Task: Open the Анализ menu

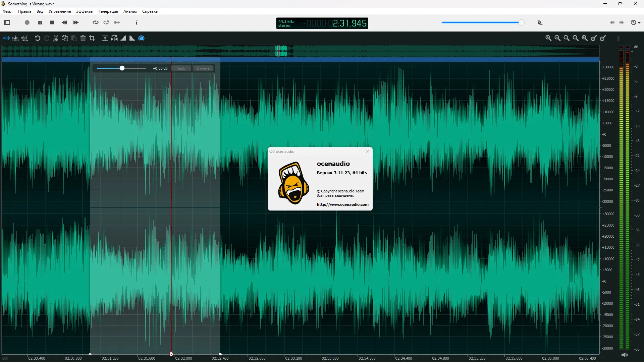Action: point(130,11)
